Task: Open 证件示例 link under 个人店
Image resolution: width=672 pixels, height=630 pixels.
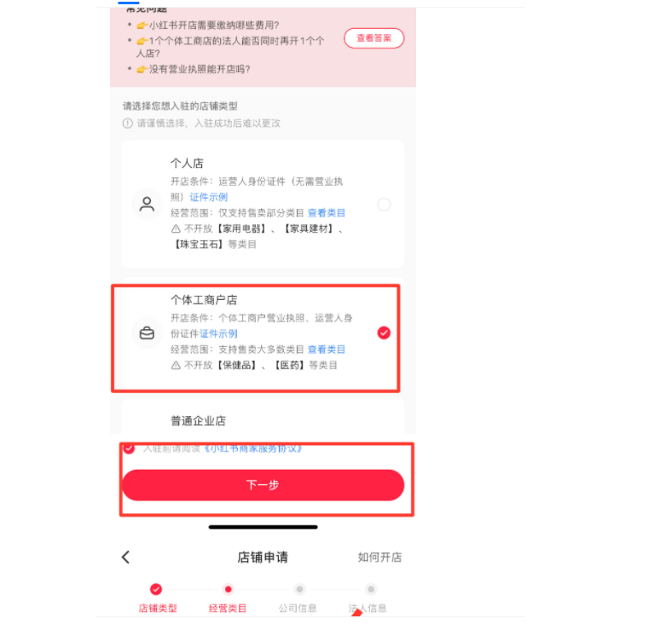Action: (x=209, y=197)
